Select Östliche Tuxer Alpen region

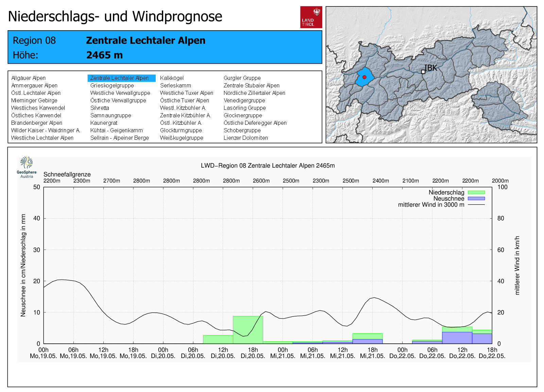(x=184, y=101)
